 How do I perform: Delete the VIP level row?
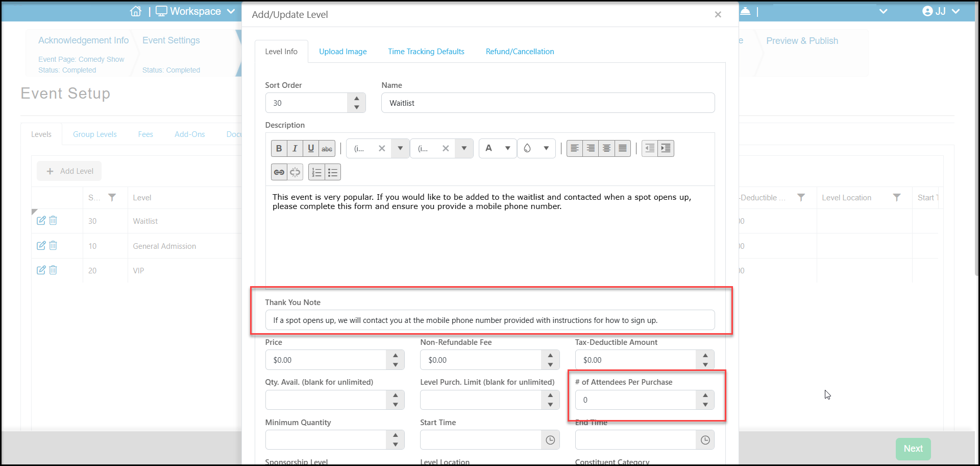point(53,270)
